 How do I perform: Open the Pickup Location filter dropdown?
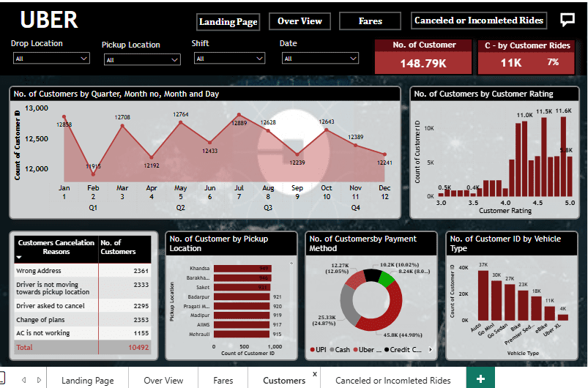[x=174, y=60]
